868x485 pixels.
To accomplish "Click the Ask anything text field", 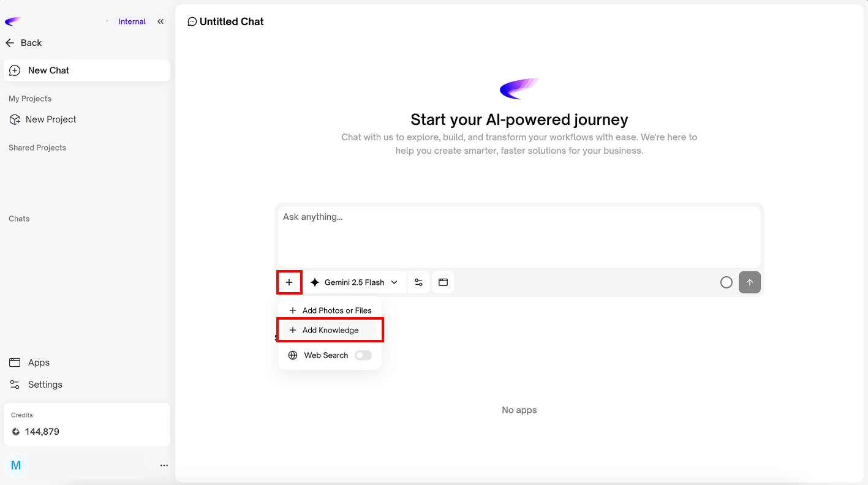I will [519, 236].
